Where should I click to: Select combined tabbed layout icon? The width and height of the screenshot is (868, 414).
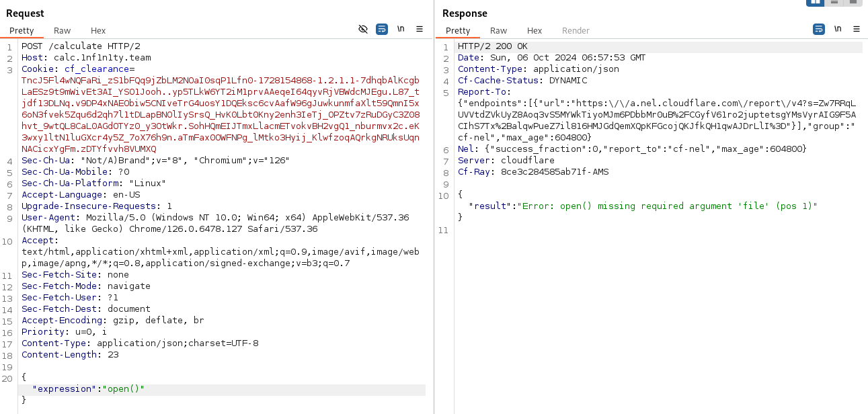tap(853, 2)
